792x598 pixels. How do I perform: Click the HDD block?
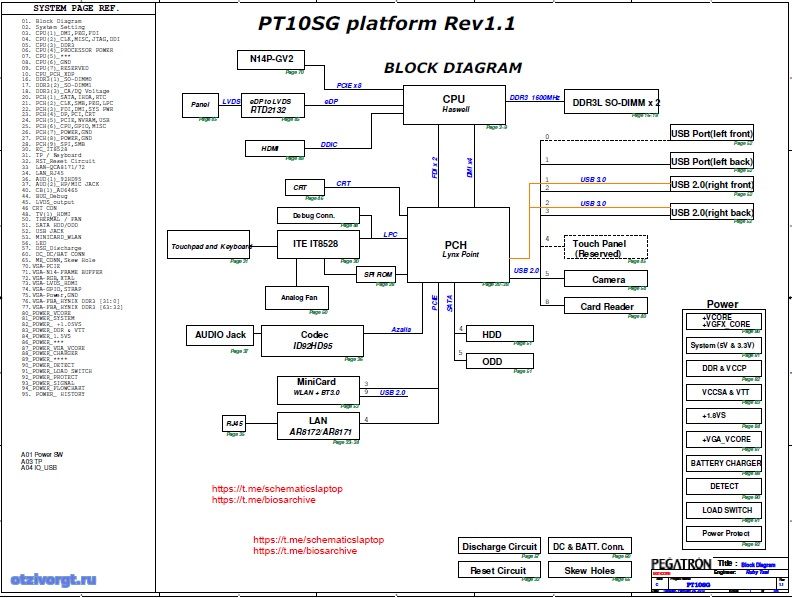pos(500,334)
